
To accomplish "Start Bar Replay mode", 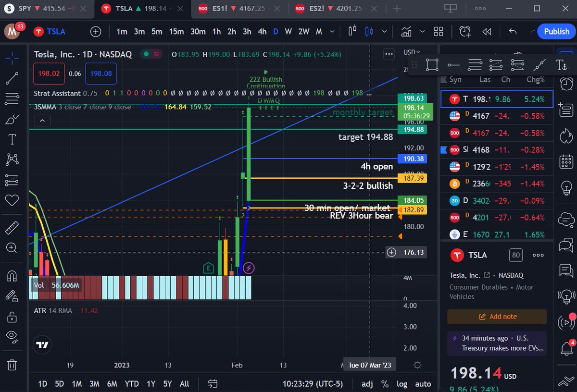I will [x=487, y=31].
